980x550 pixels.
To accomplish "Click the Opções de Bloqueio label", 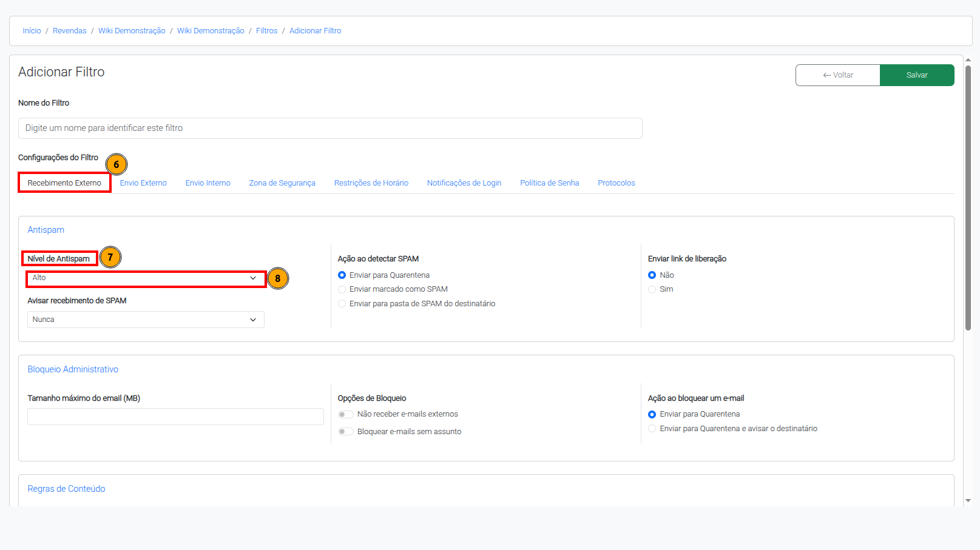I will 372,398.
